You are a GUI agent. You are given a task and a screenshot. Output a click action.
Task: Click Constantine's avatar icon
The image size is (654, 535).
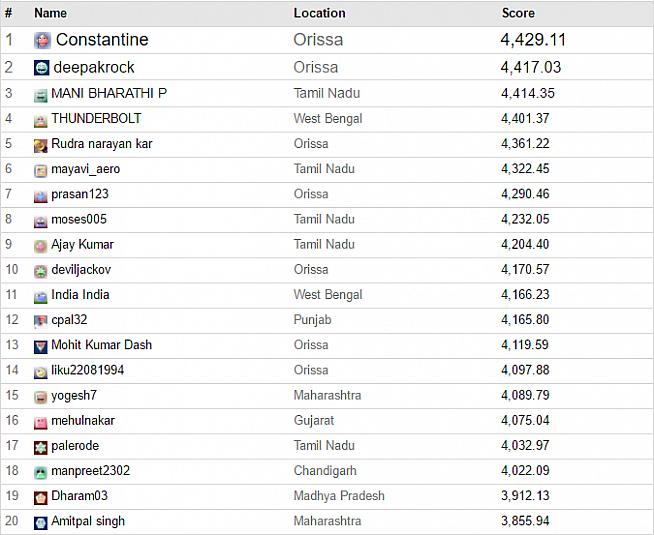click(42, 40)
